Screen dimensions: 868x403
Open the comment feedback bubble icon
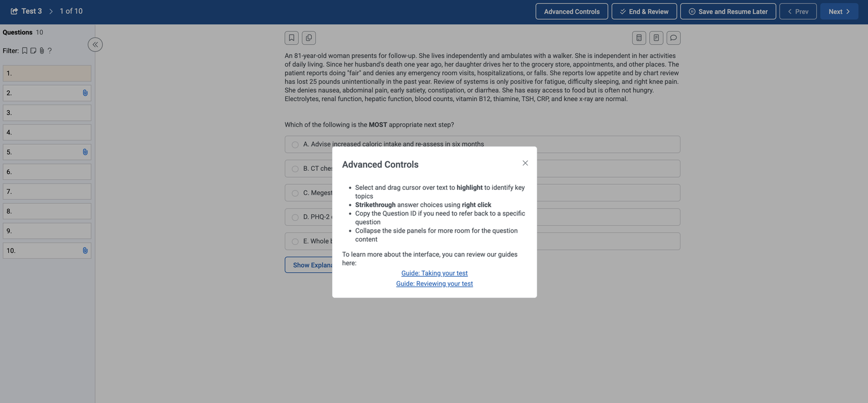[674, 38]
